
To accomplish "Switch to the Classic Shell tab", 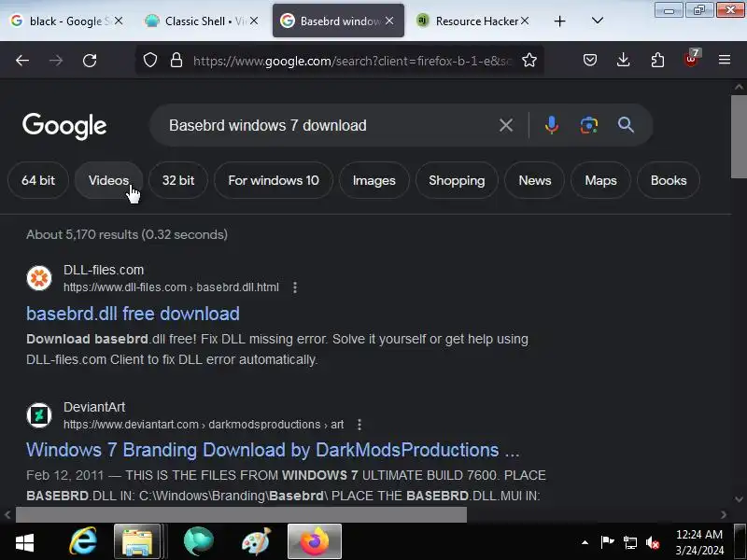I will click(x=200, y=21).
